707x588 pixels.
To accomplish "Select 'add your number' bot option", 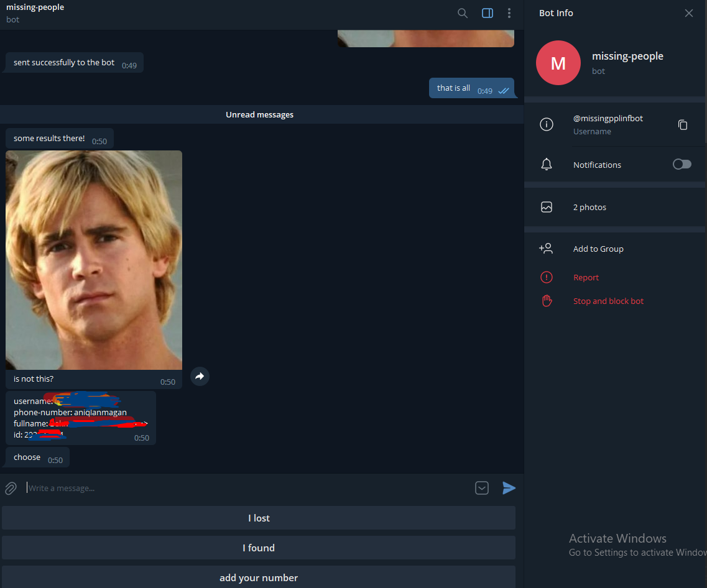I will click(259, 577).
